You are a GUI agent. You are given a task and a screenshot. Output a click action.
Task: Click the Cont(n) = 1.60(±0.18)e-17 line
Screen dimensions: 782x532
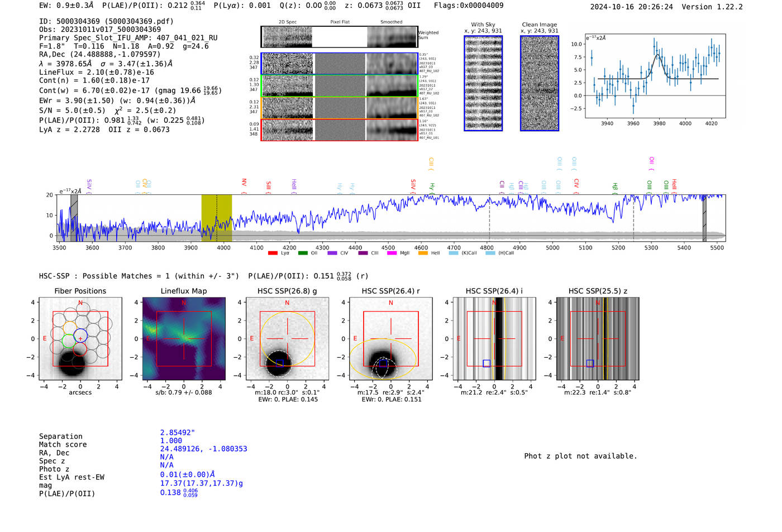click(x=94, y=80)
